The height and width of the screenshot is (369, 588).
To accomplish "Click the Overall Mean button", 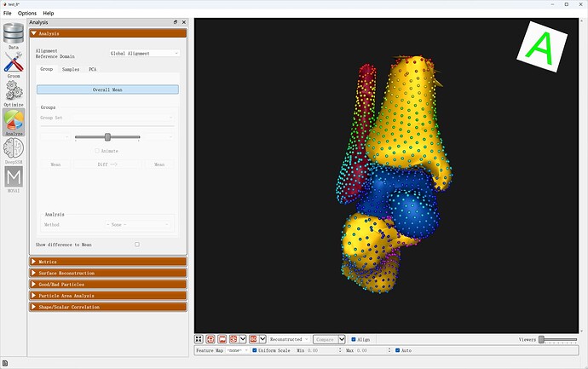I will tap(107, 89).
